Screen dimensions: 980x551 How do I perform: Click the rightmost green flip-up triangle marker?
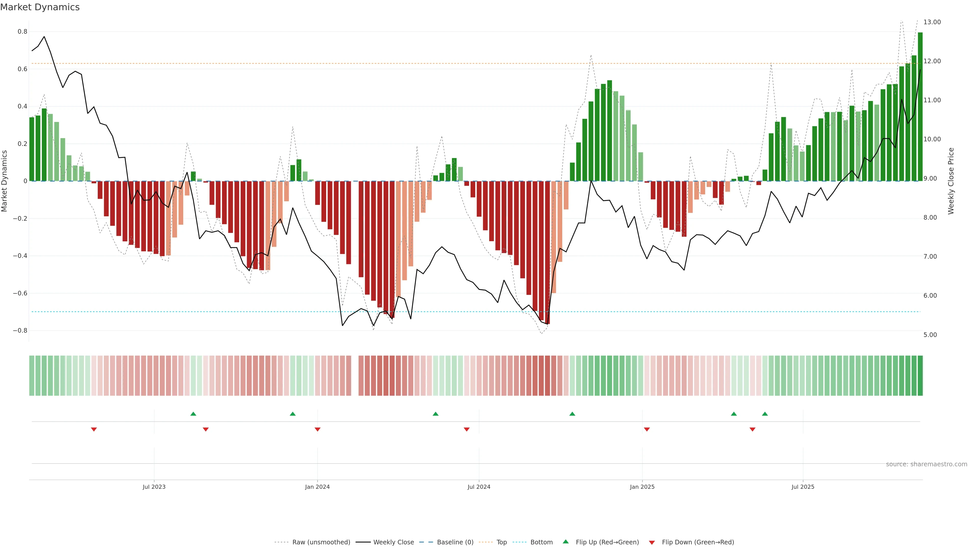(765, 414)
